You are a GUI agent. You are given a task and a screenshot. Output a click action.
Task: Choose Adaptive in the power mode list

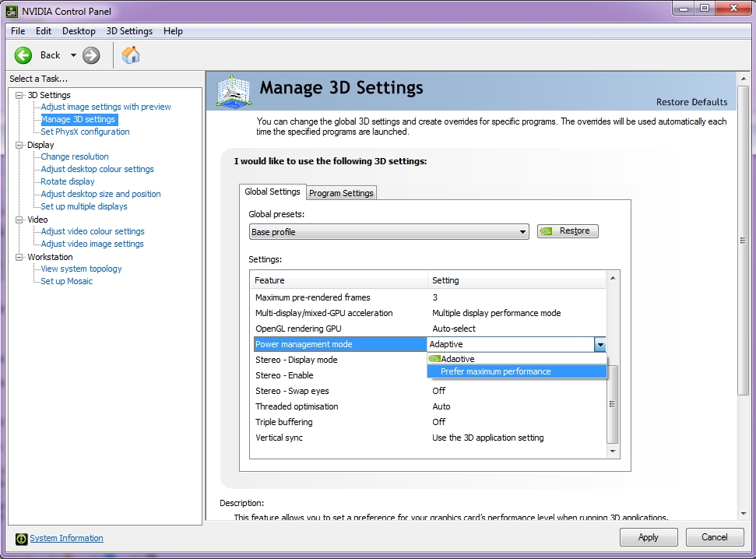516,359
